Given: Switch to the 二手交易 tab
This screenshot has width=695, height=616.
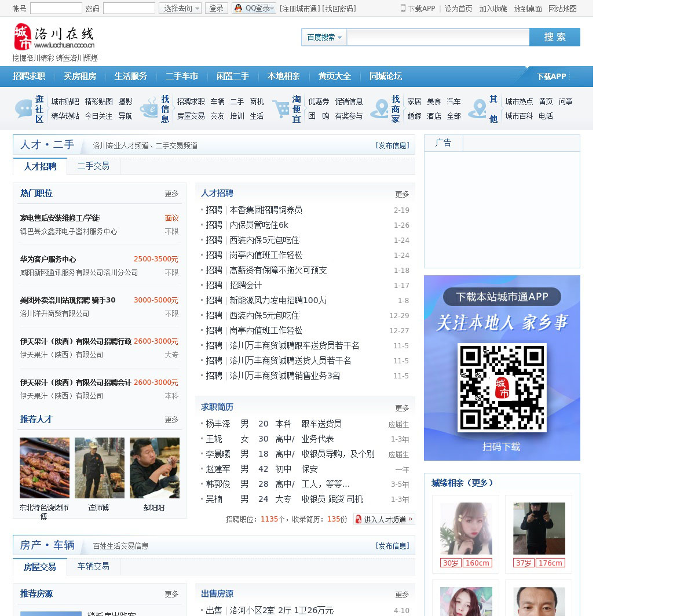Looking at the screenshot, I should (93, 166).
